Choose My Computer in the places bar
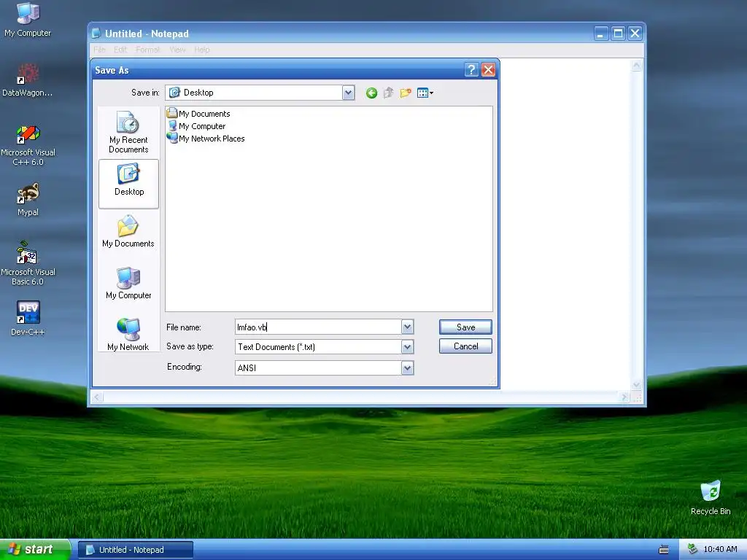The height and width of the screenshot is (560, 747). pos(128,284)
